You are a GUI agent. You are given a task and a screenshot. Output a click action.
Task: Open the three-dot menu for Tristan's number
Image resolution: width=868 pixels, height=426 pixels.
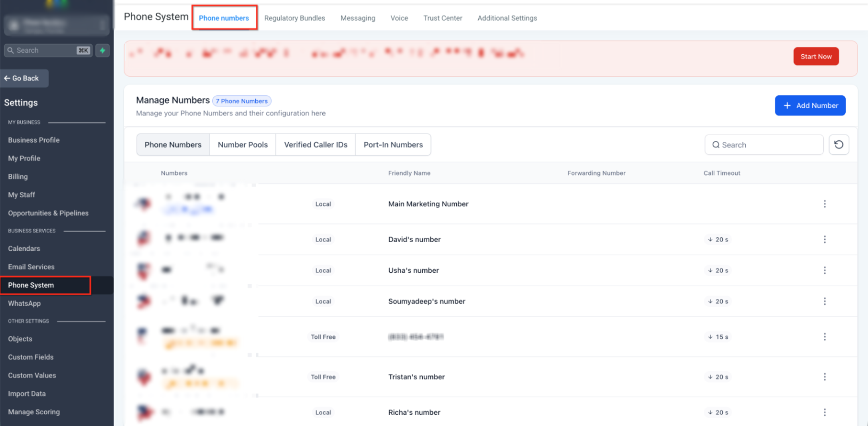pos(825,377)
